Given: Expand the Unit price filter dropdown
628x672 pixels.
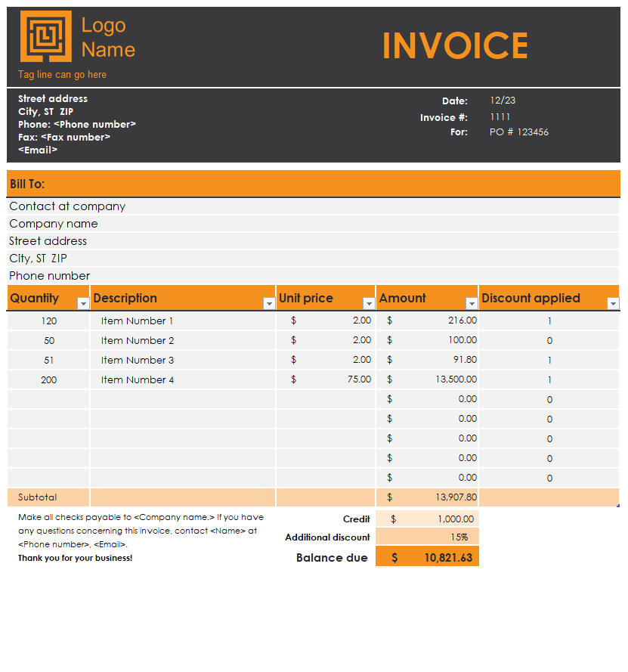Looking at the screenshot, I should tap(369, 303).
